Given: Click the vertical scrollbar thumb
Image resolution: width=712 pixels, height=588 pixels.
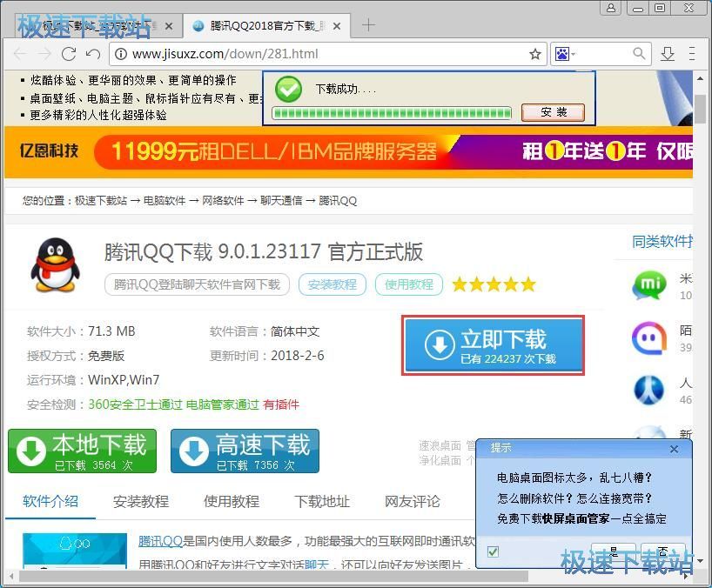Looking at the screenshot, I should pyautogui.click(x=700, y=110).
